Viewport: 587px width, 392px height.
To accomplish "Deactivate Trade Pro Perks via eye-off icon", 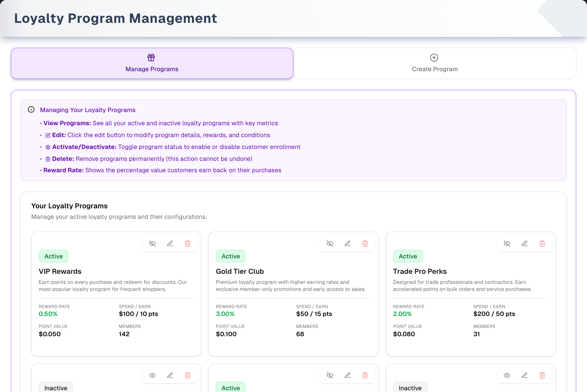I will pyautogui.click(x=507, y=243).
